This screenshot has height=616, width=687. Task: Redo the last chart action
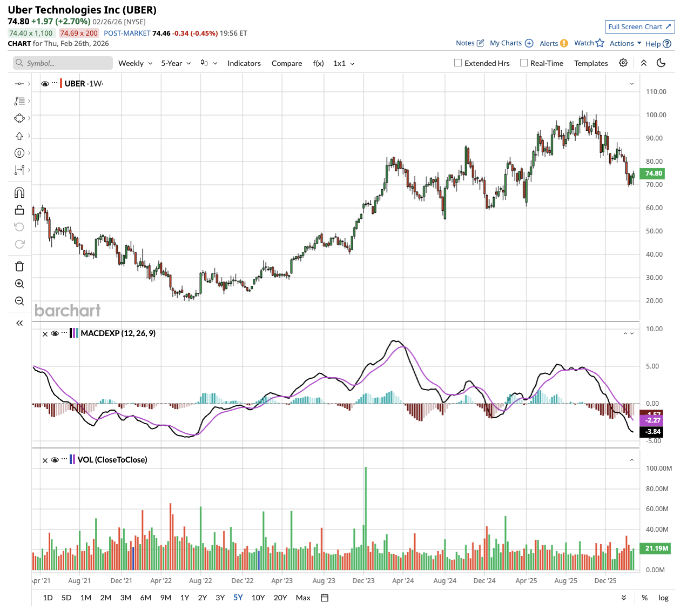[x=19, y=244]
